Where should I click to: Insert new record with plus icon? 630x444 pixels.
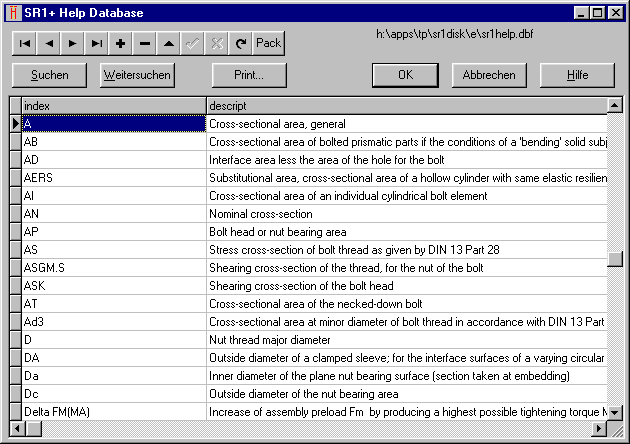[121, 43]
